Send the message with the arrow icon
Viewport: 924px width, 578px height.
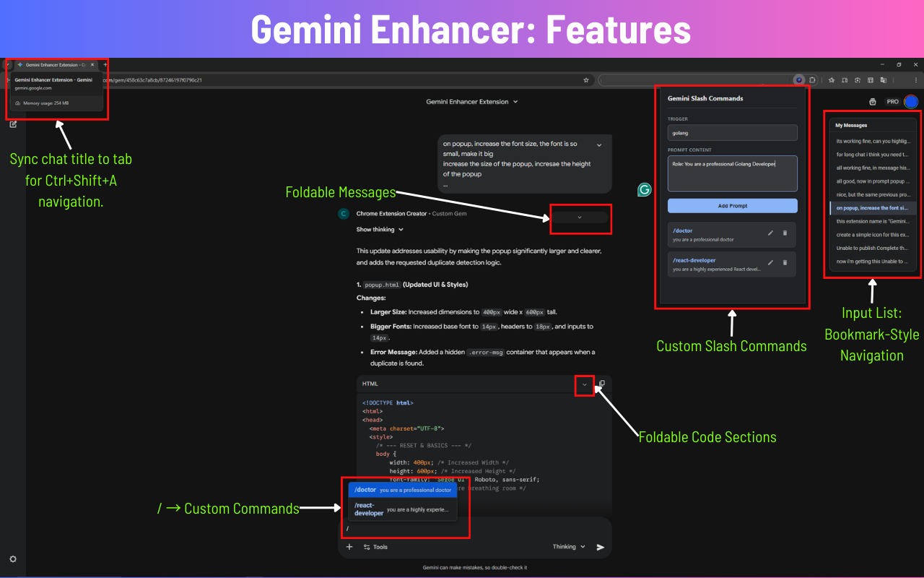[x=601, y=547]
